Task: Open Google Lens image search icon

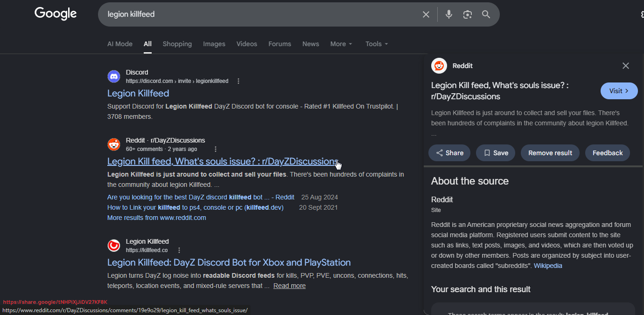Action: tap(468, 14)
